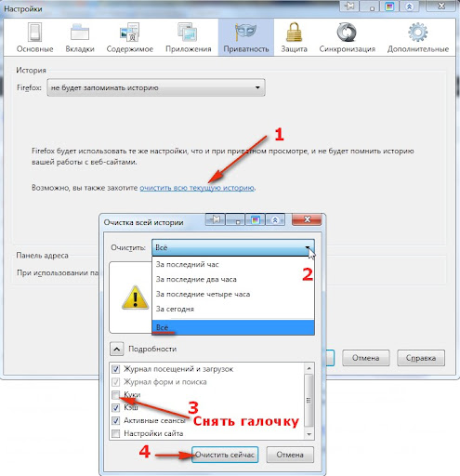460x476 pixels.
Task: Click the Очистить сейчас button
Action: coord(225,455)
